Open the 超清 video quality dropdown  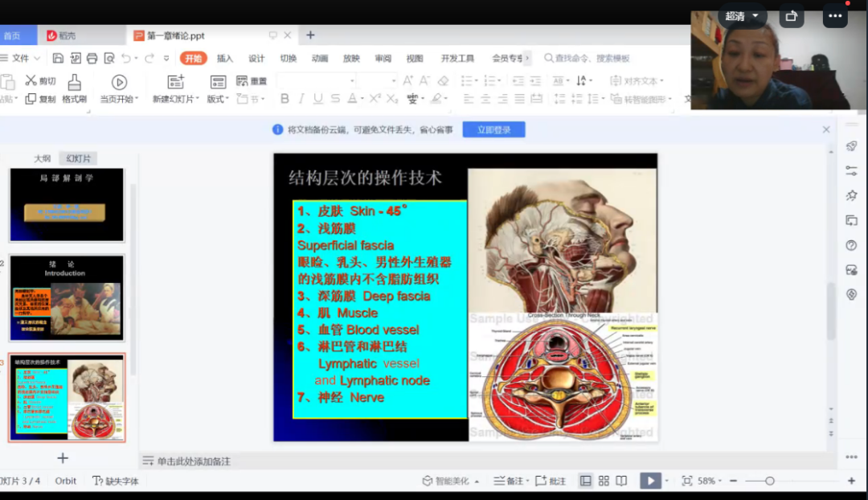[743, 16]
